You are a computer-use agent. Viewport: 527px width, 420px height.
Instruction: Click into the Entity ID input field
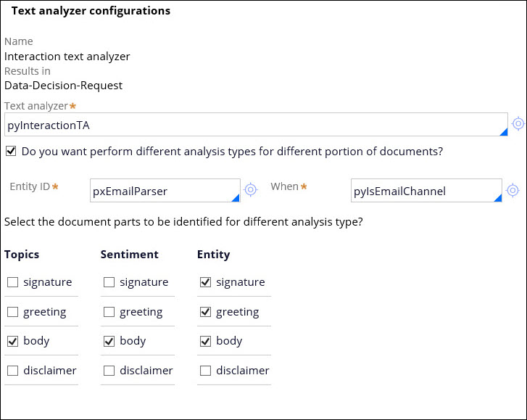[158, 192]
